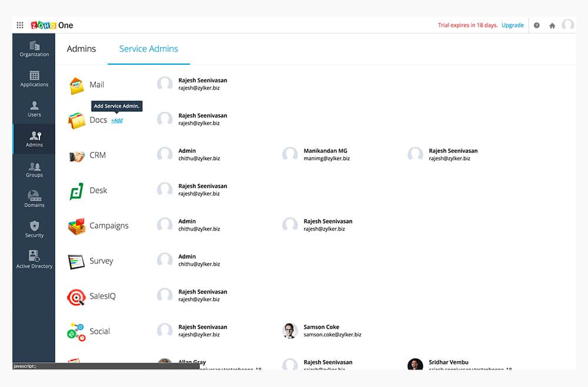The image size is (588, 387).
Task: Click Sridhar Vembu's profile photo
Action: tap(415, 363)
